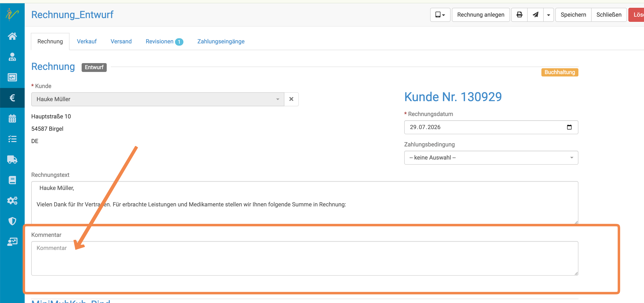Click the Rechnung_Entwurf page title

coord(72,15)
